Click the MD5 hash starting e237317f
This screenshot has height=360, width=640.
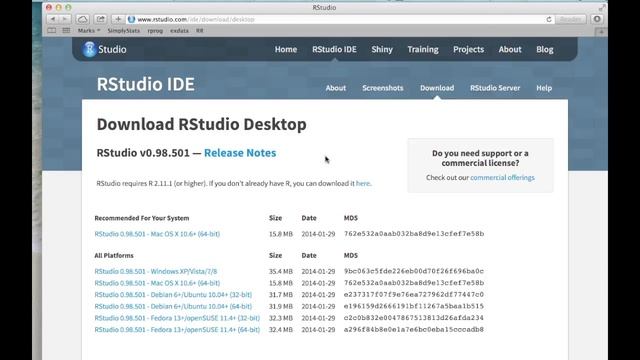(414, 294)
